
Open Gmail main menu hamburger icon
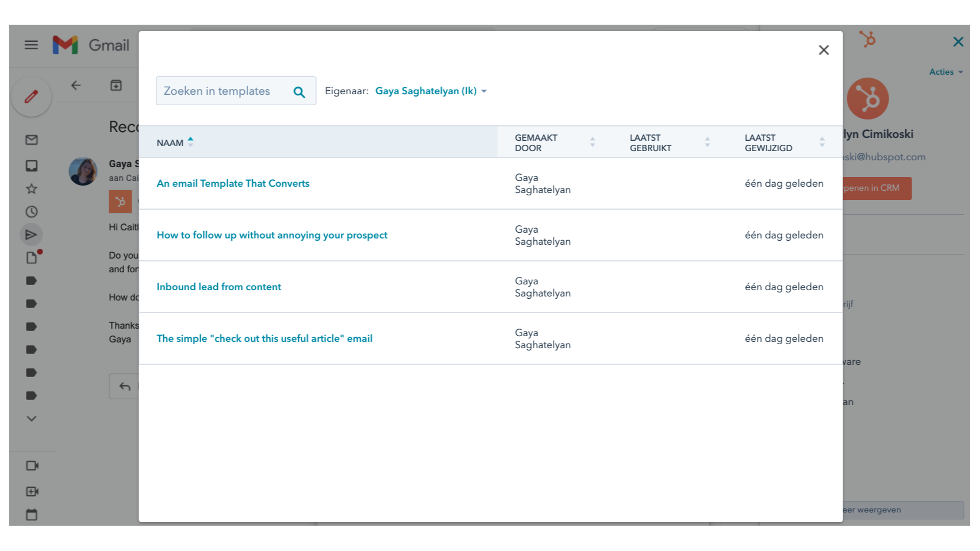[31, 45]
